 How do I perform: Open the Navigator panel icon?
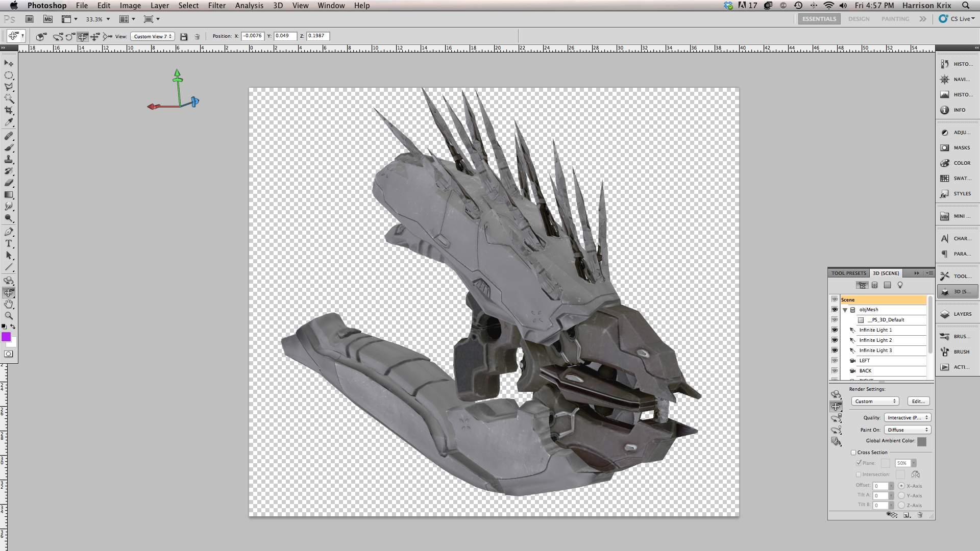tap(958, 80)
